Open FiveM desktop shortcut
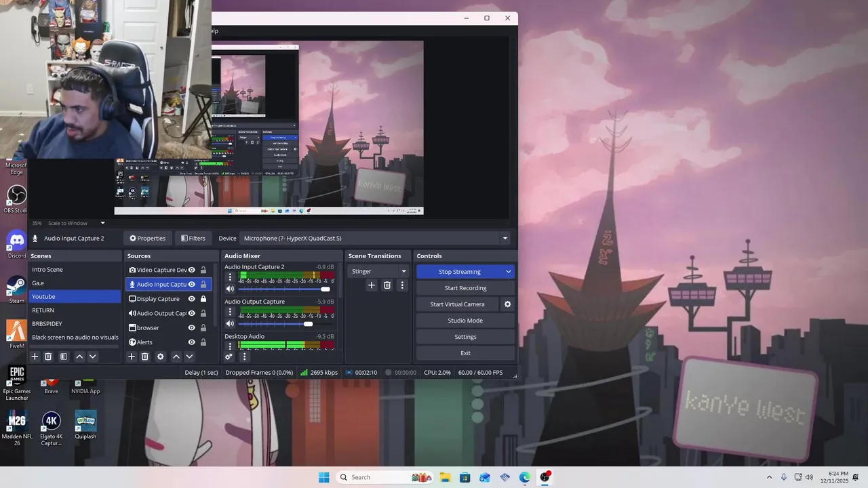This screenshot has height=488, width=868. click(16, 334)
